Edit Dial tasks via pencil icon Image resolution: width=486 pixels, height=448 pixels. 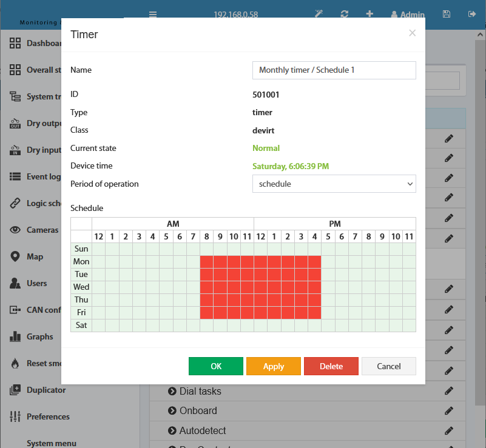449,391
